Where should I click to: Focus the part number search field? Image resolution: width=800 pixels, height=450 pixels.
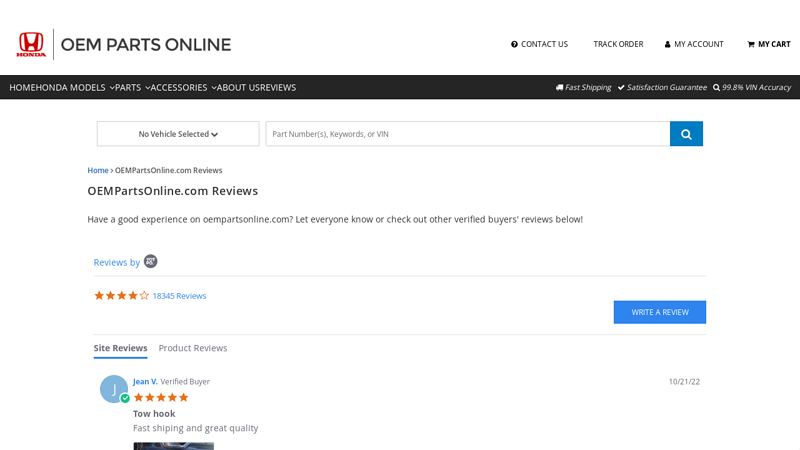tap(468, 134)
